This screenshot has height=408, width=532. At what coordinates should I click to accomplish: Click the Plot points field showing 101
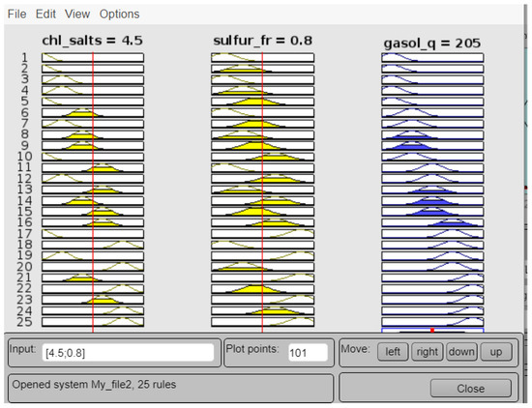[x=308, y=353]
